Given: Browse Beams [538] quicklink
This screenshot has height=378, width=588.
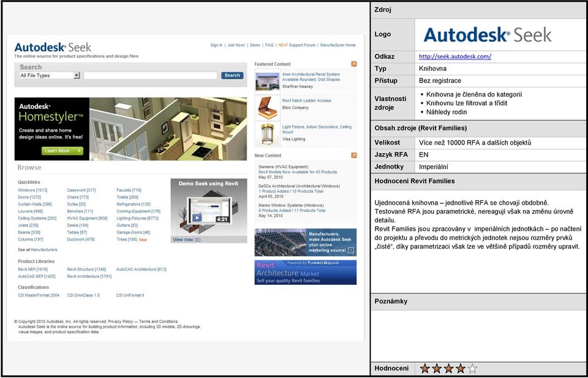Looking at the screenshot, I should coord(29,233).
